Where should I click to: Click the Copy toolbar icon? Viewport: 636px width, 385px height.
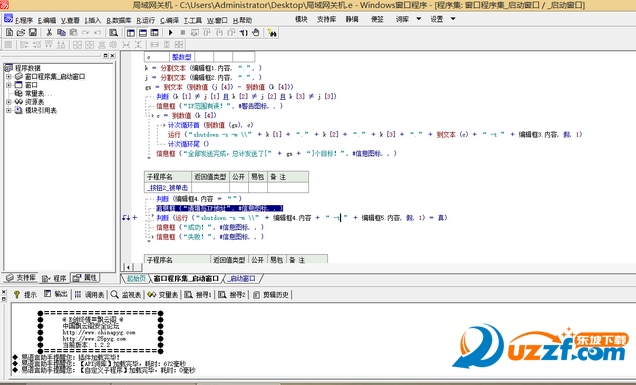pyautogui.click(x=61, y=32)
